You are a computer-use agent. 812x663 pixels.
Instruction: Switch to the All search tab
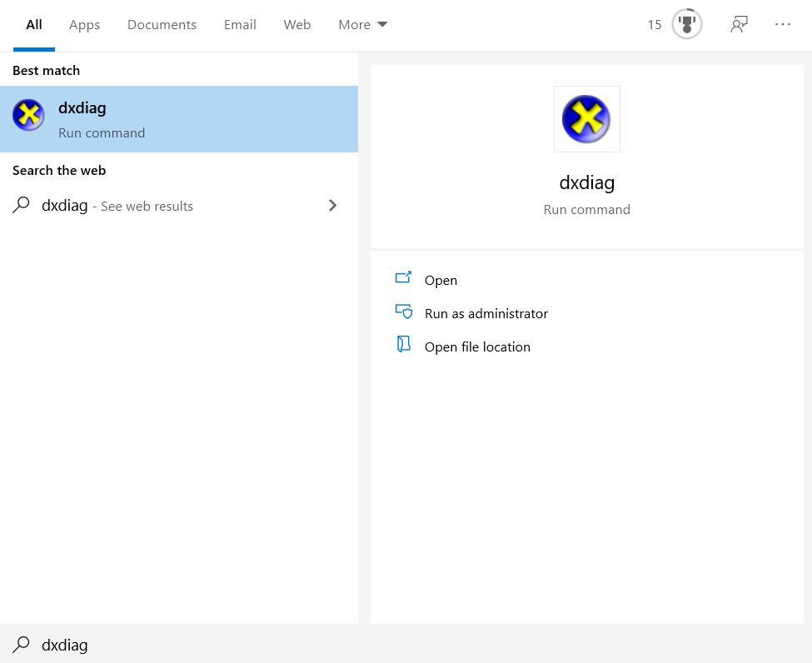(34, 25)
